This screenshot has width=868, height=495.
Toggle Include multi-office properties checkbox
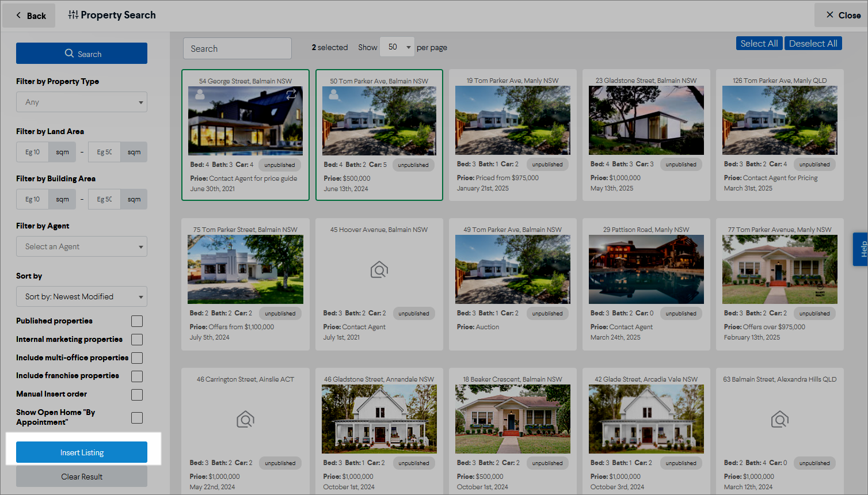137,358
